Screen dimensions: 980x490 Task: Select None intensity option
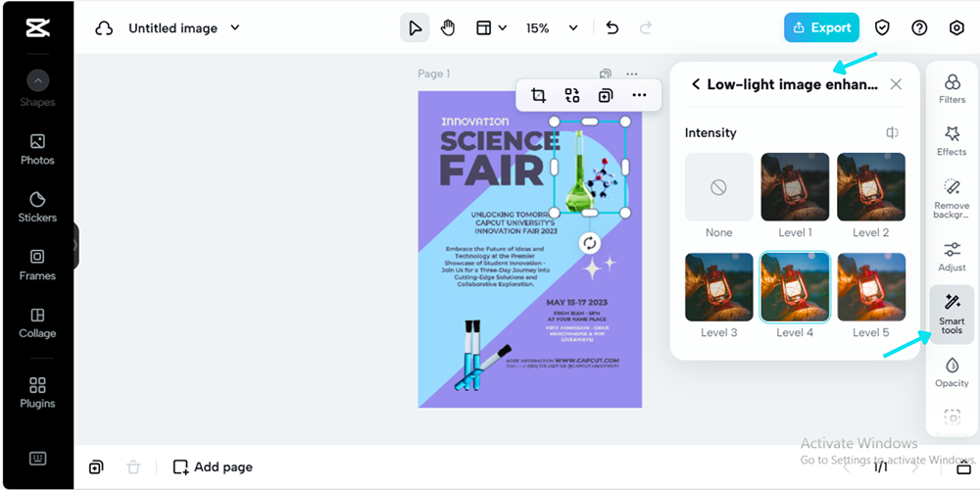pyautogui.click(x=718, y=187)
